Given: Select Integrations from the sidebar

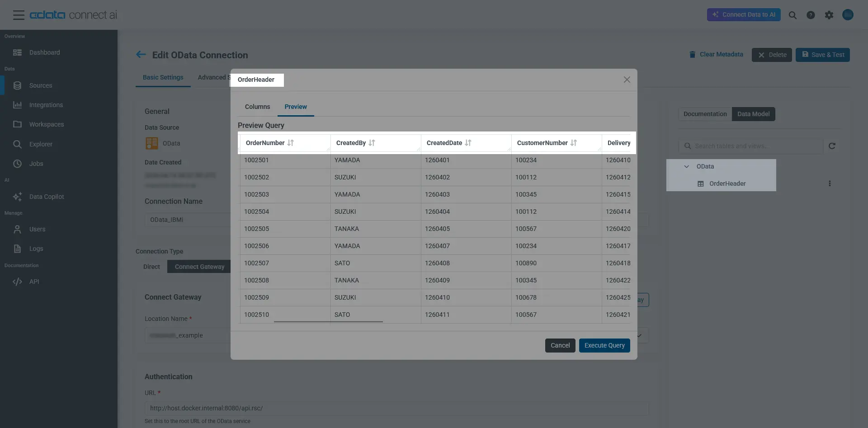Looking at the screenshot, I should pos(46,105).
